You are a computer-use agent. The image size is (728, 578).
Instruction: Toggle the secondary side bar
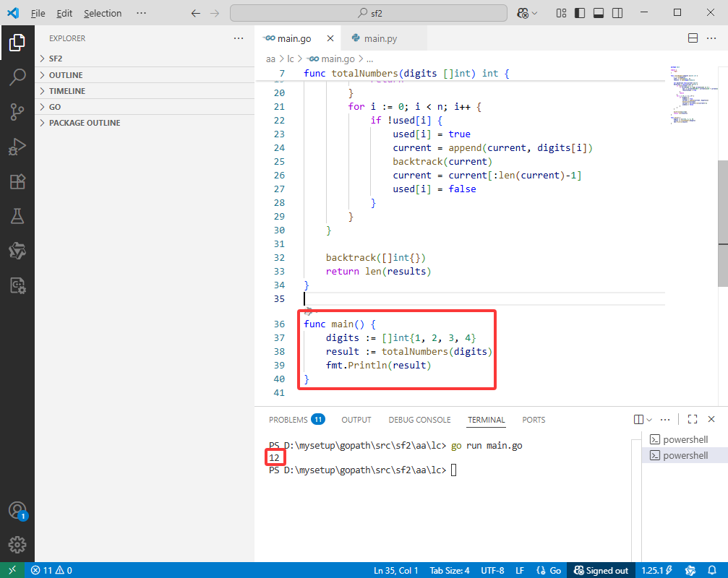coord(617,13)
